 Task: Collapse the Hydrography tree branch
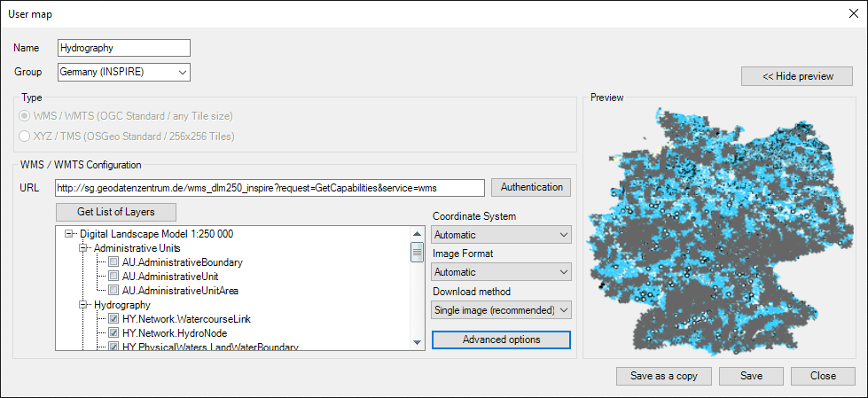[x=84, y=304]
